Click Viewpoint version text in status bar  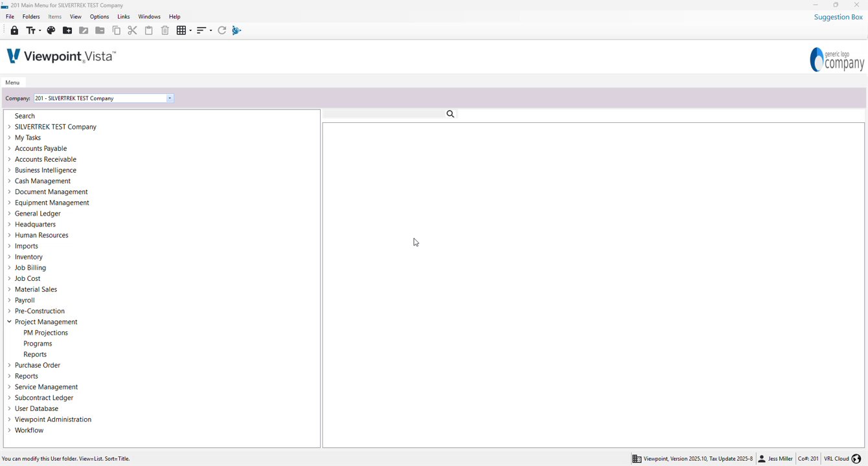[698, 459]
